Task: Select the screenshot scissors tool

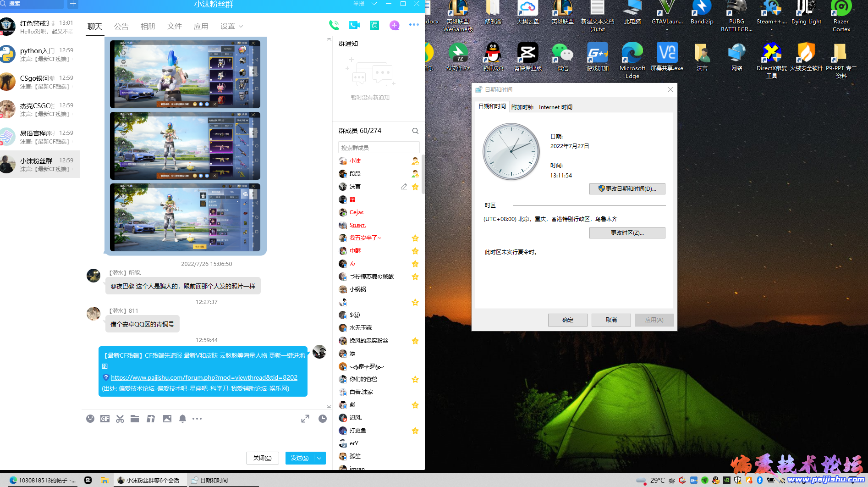Action: click(x=120, y=419)
